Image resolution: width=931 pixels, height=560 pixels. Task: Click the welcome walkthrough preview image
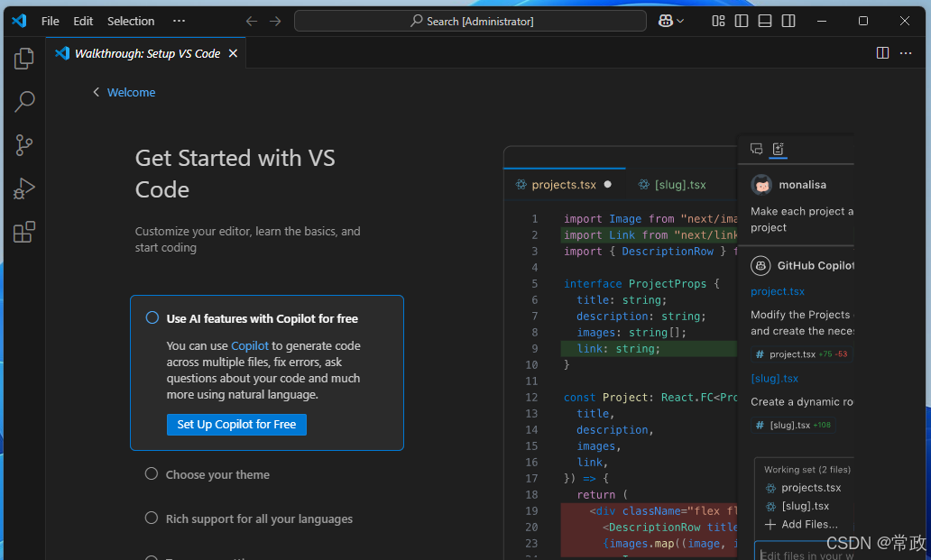click(x=678, y=347)
